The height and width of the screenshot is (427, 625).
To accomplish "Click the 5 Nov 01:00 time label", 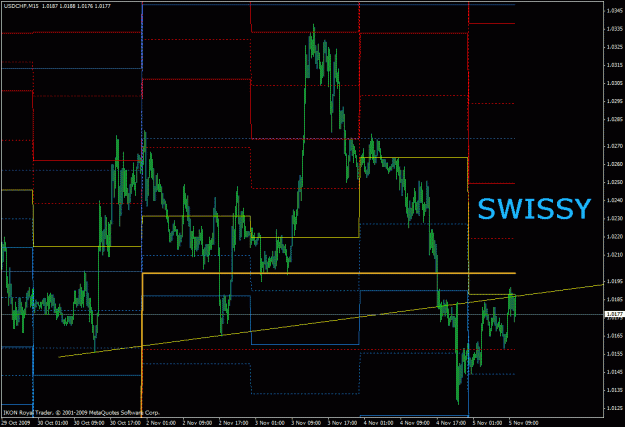I will pyautogui.click(x=488, y=423).
